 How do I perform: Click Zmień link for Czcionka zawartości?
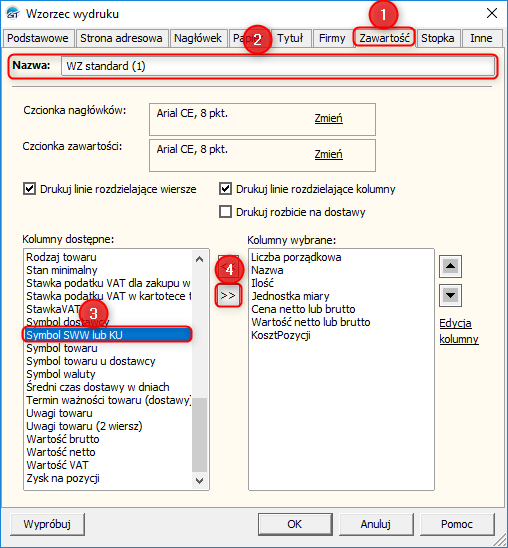(x=328, y=154)
